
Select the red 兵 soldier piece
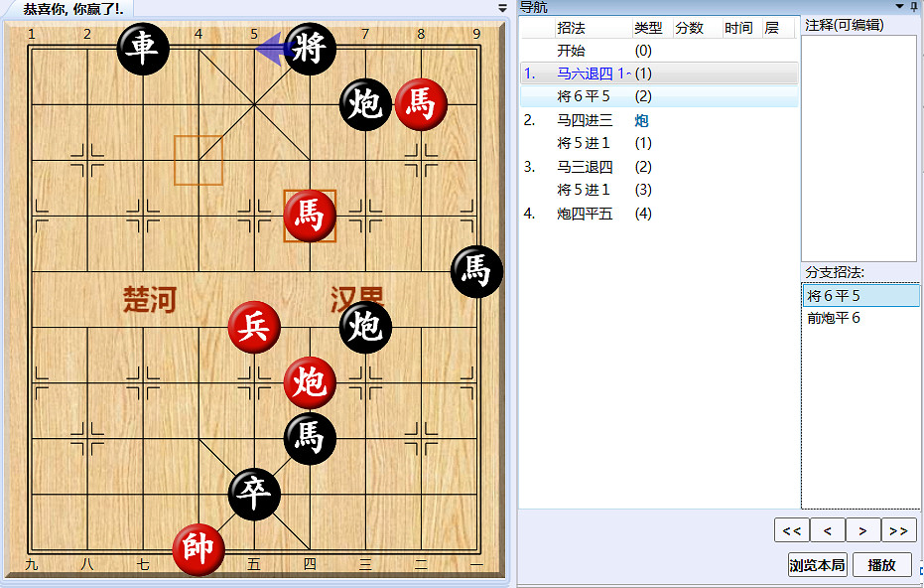click(254, 327)
